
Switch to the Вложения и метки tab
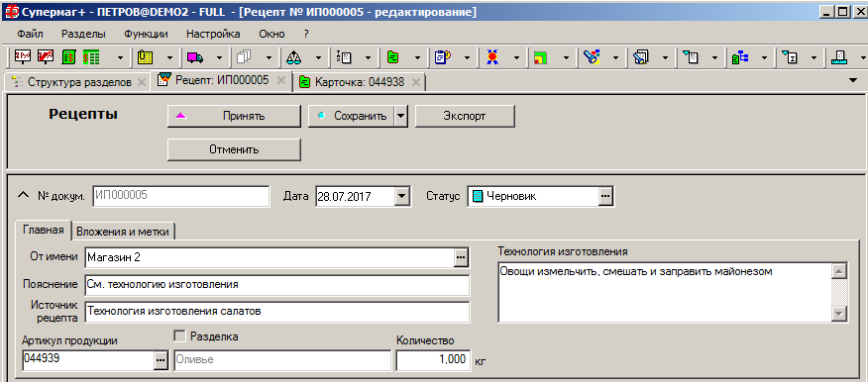(123, 232)
